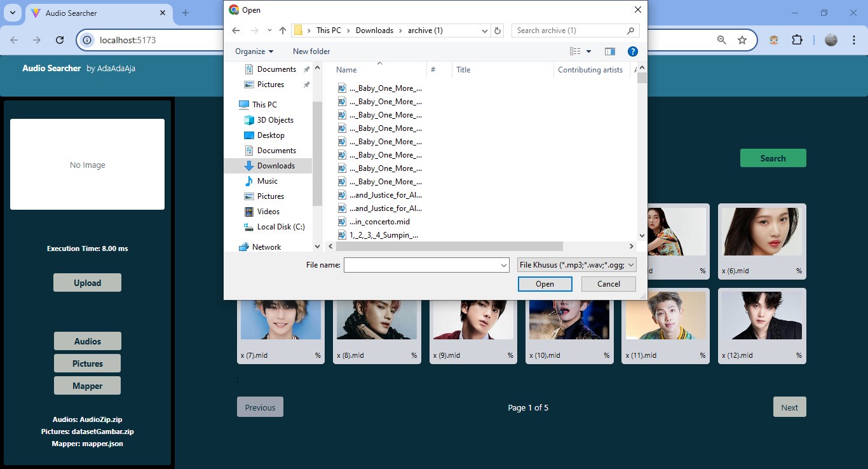Show the preview pane in the dialog

pos(610,51)
